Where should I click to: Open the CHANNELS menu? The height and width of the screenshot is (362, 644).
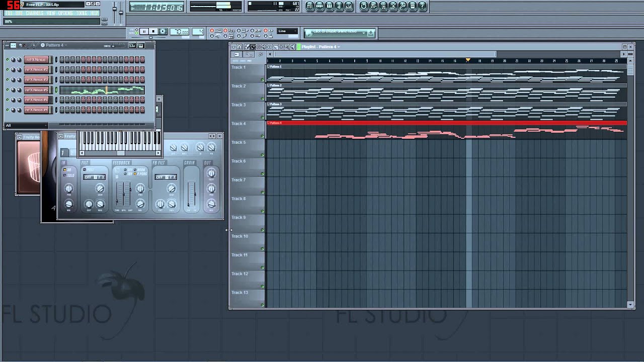click(x=35, y=13)
